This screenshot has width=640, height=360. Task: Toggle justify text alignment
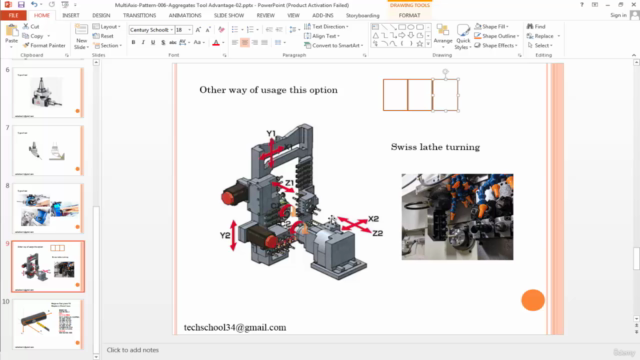pyautogui.click(x=264, y=42)
